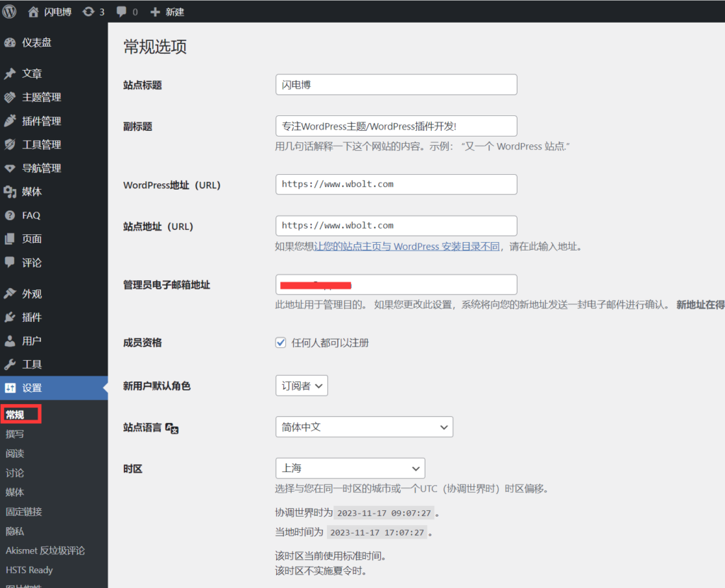Open the WordPress logo menu

pos(9,11)
